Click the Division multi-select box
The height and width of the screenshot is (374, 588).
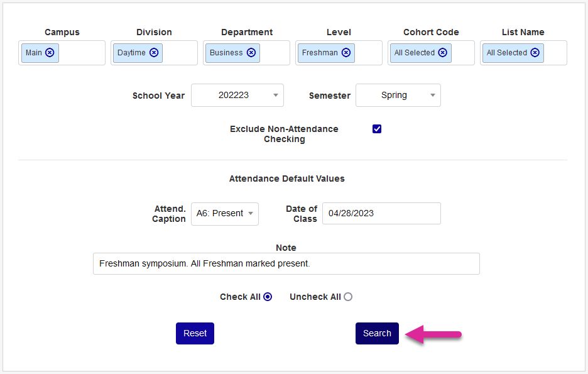coord(180,53)
